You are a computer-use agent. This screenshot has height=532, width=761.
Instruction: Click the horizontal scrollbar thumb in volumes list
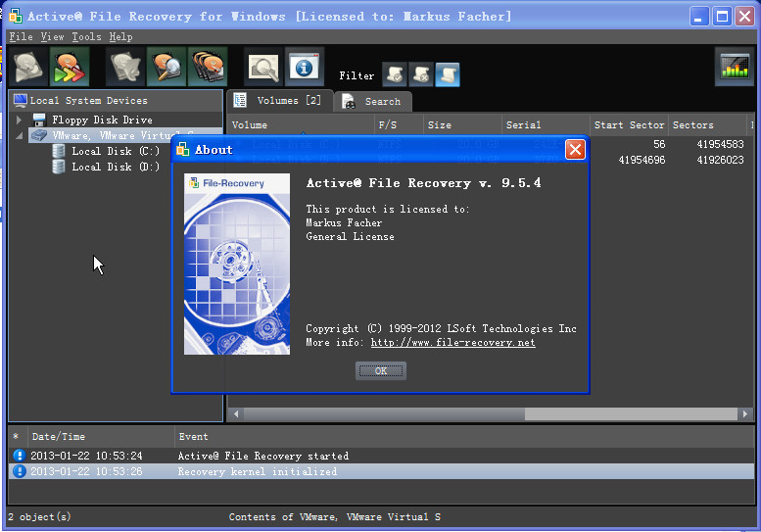tap(384, 414)
